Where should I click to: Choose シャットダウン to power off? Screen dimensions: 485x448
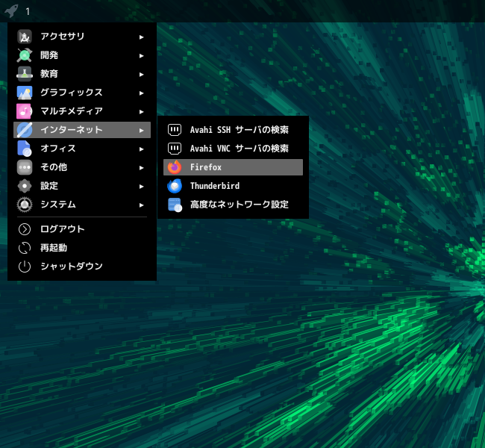coord(82,267)
